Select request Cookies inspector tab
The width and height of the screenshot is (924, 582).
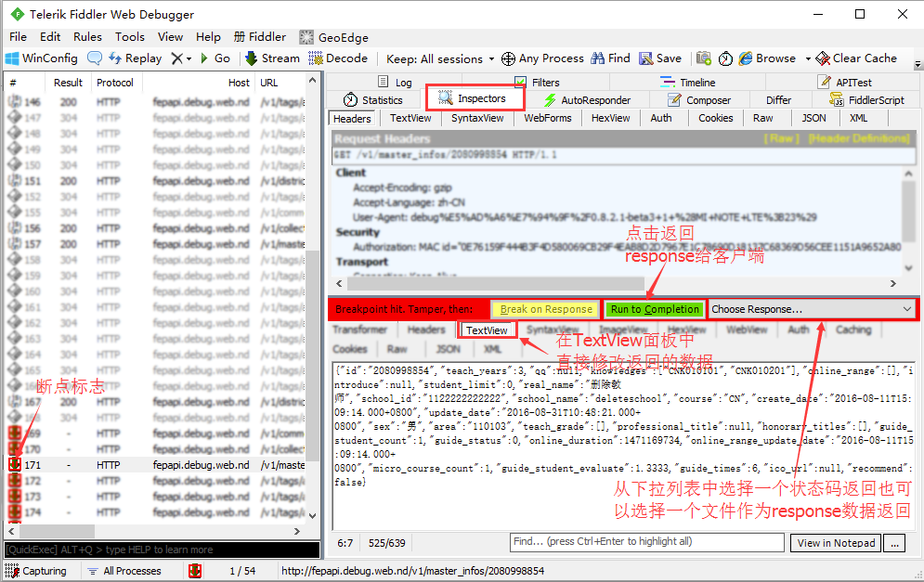(x=715, y=118)
